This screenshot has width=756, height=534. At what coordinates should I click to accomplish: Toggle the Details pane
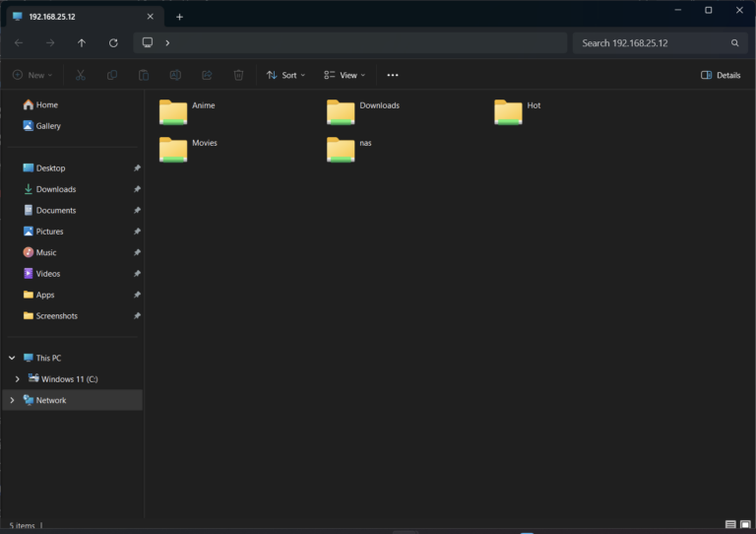point(721,75)
